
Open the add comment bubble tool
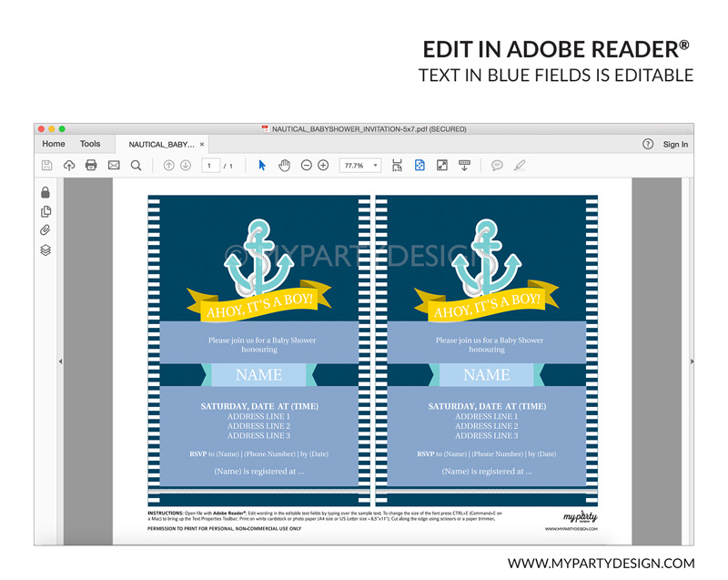[497, 166]
